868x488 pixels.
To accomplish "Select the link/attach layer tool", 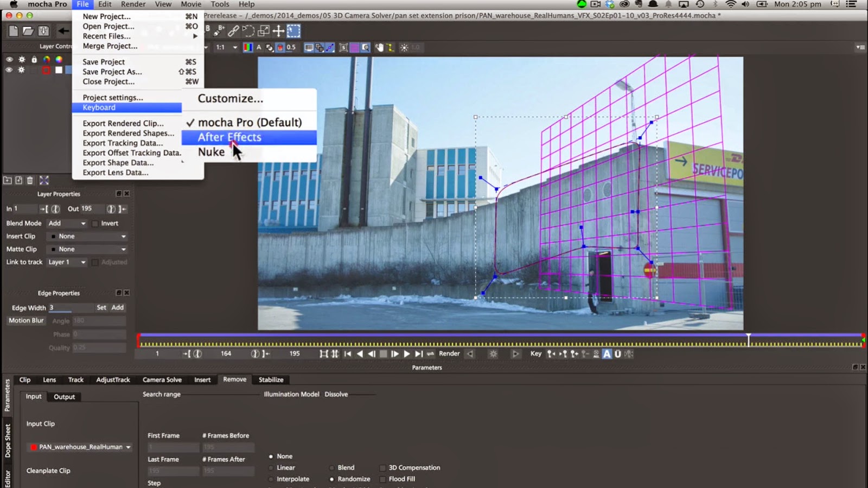I will [x=233, y=31].
